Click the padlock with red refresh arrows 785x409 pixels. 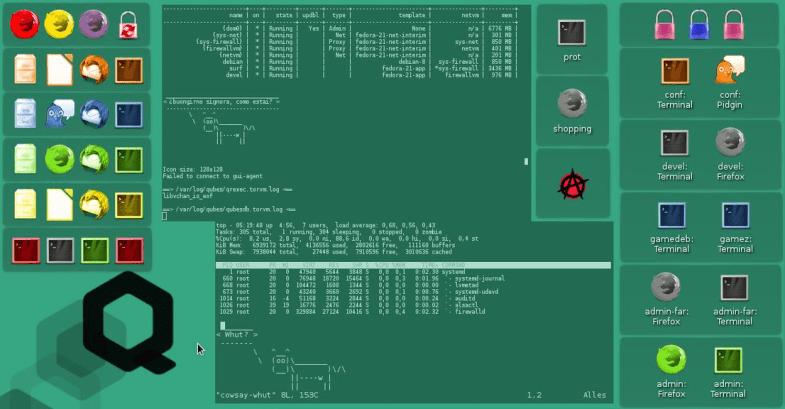[128, 25]
